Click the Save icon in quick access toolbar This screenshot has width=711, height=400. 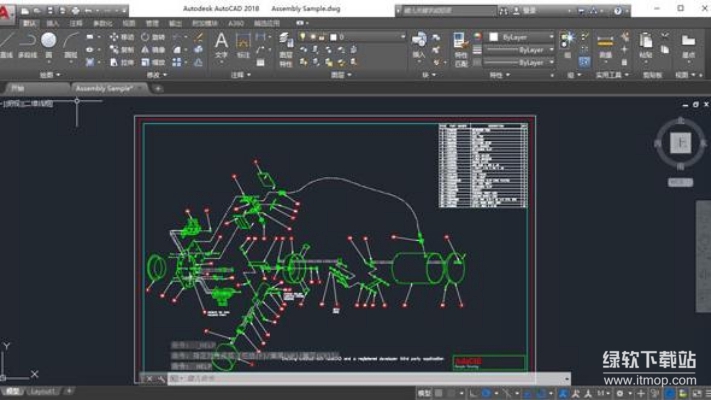[50, 10]
